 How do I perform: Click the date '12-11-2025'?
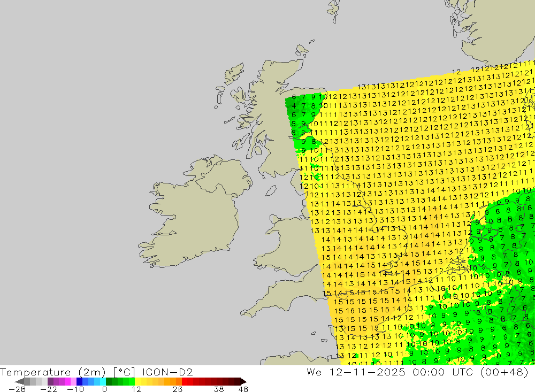tap(367, 372)
